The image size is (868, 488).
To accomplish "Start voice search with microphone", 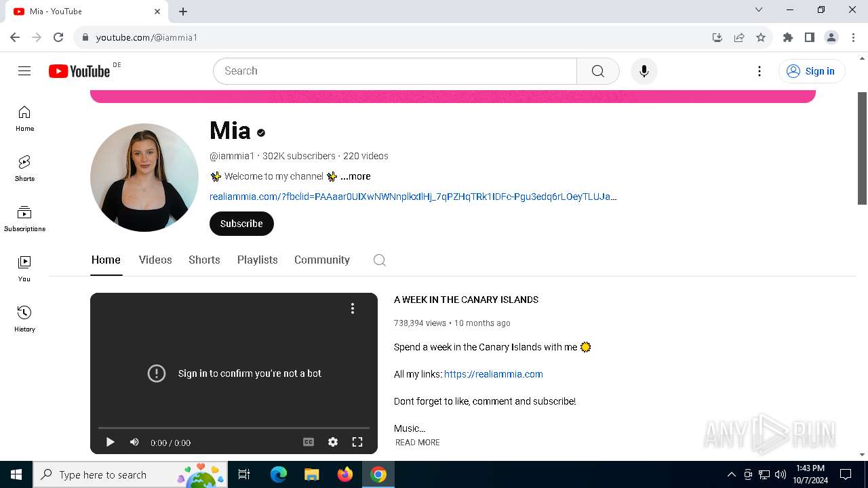I will (x=644, y=71).
